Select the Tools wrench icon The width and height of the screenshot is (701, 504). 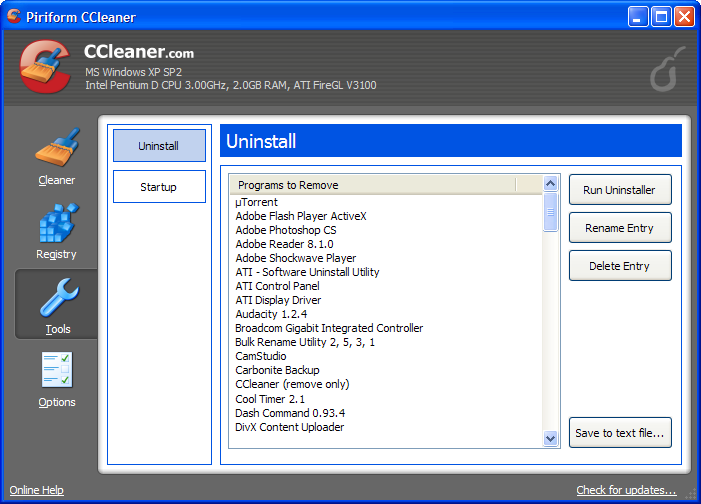(59, 297)
